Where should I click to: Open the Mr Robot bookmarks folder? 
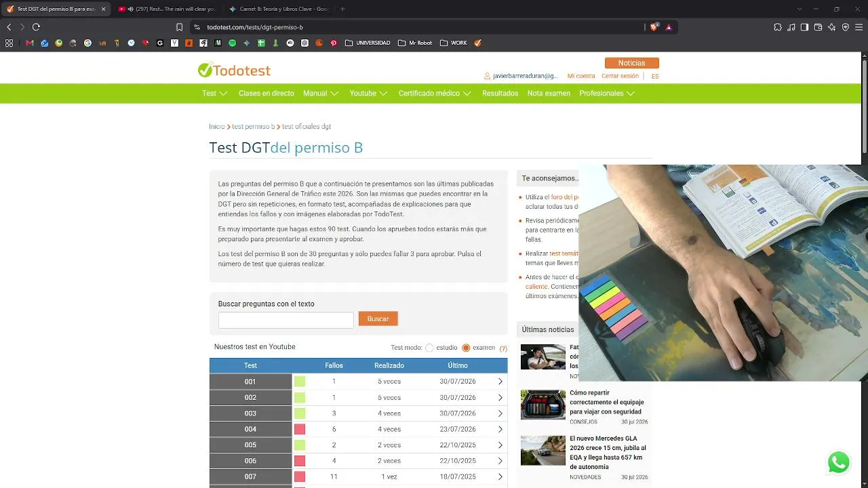[416, 43]
